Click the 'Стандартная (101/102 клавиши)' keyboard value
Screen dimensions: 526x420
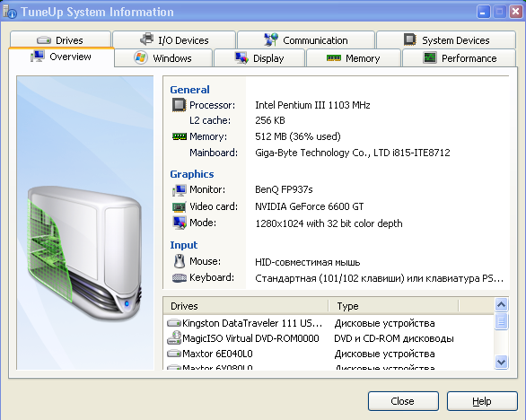[x=379, y=278]
